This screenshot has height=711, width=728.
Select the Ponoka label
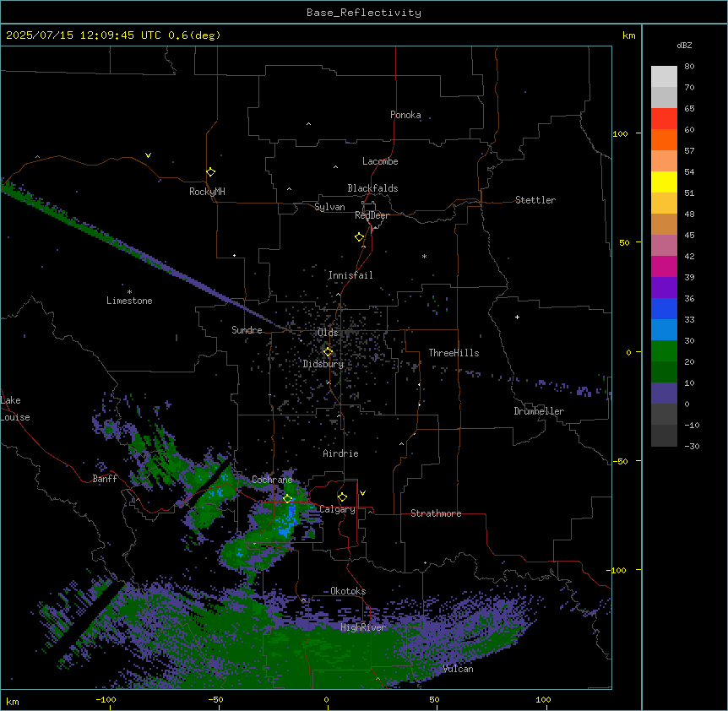tap(405, 115)
